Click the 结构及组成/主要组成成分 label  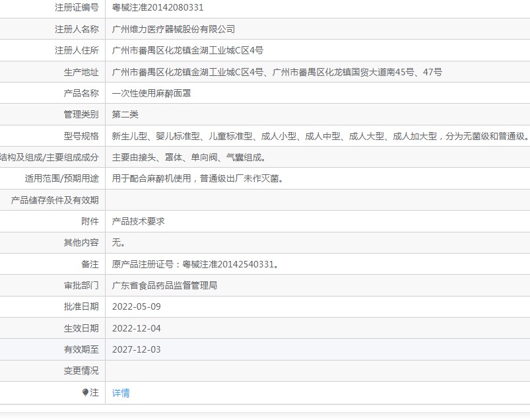(50, 157)
